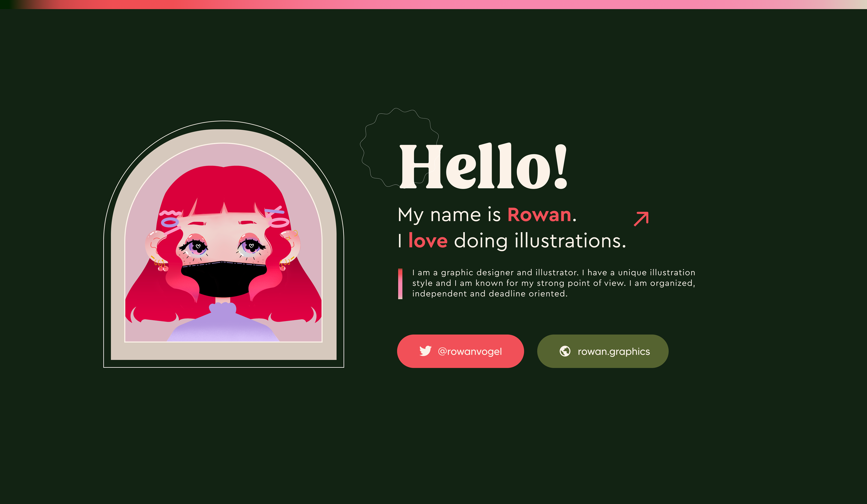
Task: Open the @rowanvogel Twitter button
Action: (460, 351)
